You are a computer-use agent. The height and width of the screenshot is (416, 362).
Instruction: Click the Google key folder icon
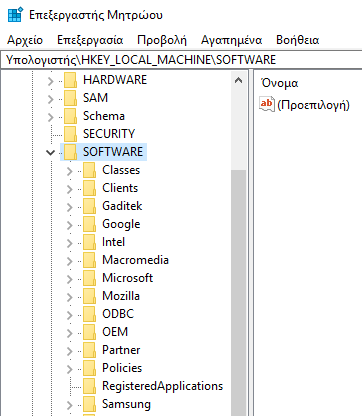(x=90, y=224)
